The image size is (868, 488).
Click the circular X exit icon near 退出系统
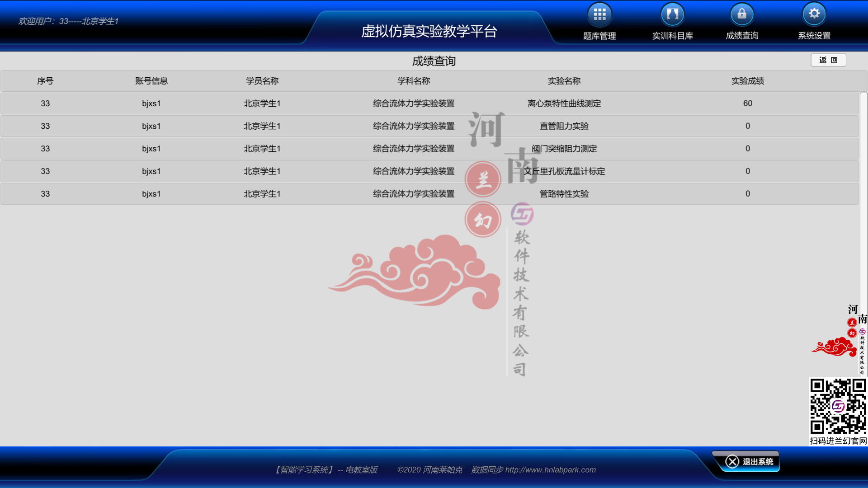coord(733,461)
